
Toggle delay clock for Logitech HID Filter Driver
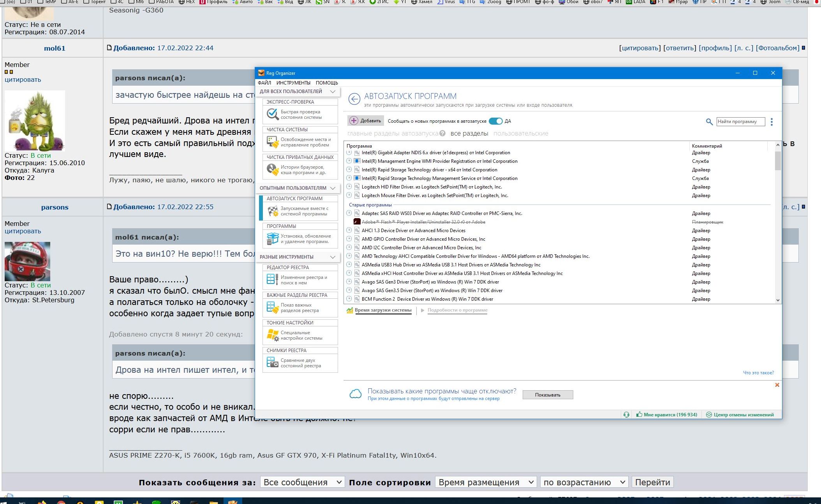(349, 187)
